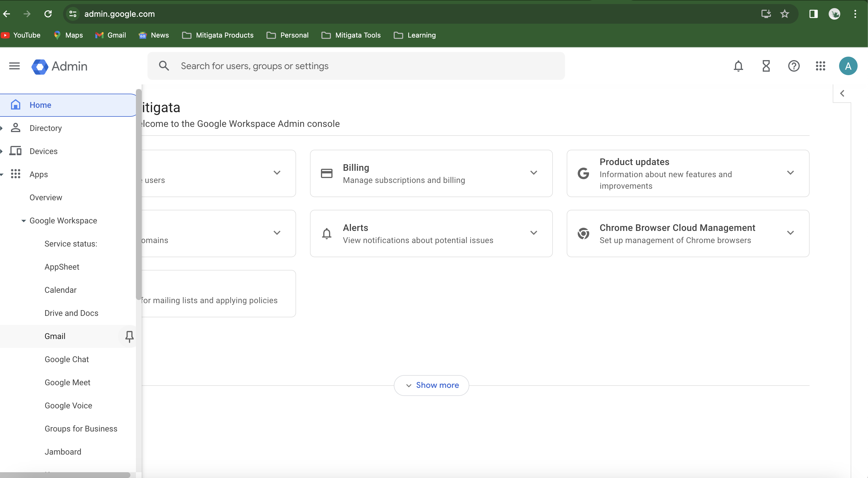Navigate to Devices section

[x=43, y=151]
